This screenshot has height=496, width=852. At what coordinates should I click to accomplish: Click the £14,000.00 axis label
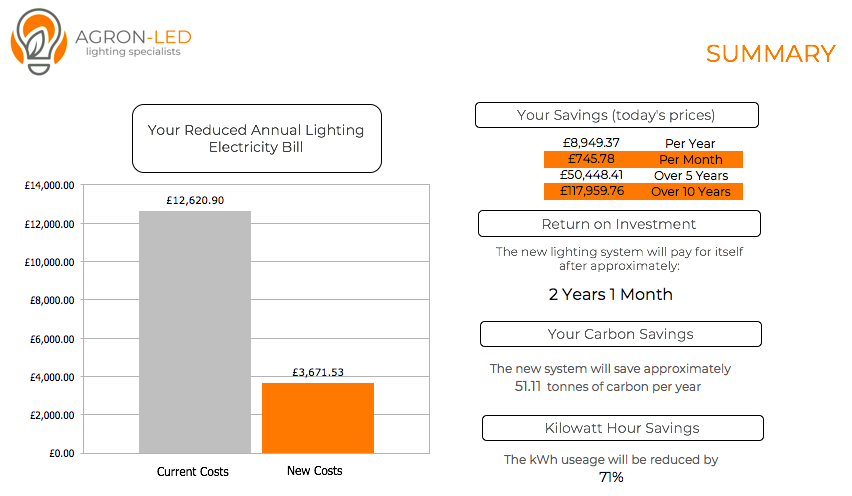[x=49, y=185]
